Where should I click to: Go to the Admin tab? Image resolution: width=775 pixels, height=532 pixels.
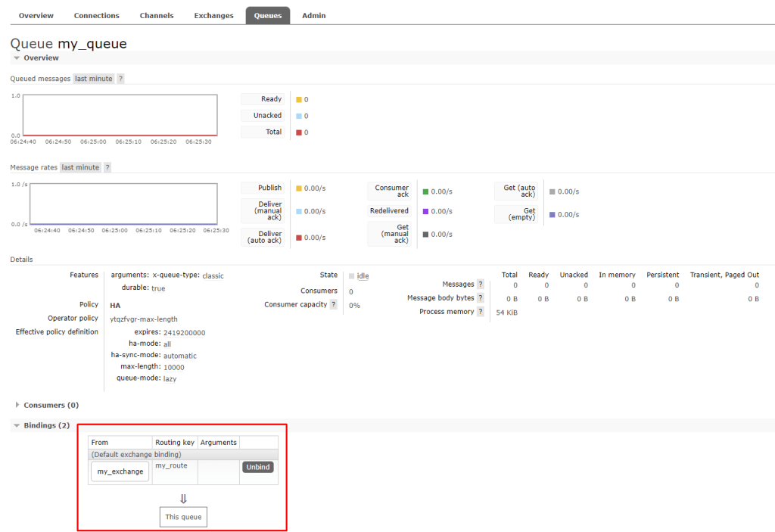[x=313, y=15]
